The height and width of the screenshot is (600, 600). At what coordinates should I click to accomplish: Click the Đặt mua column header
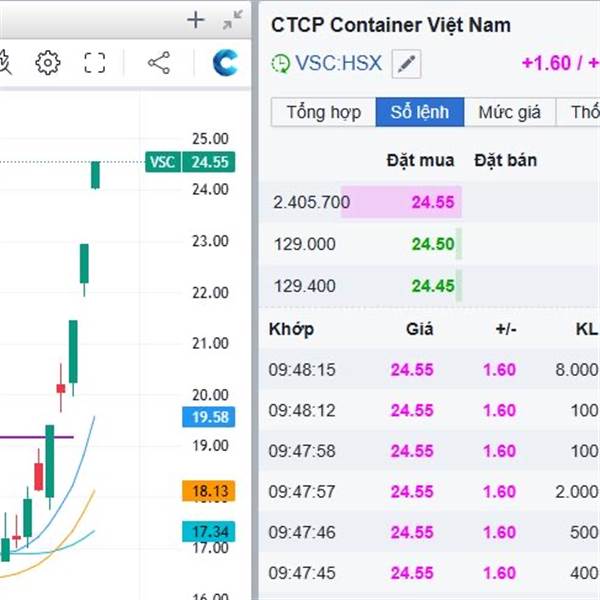tap(420, 160)
